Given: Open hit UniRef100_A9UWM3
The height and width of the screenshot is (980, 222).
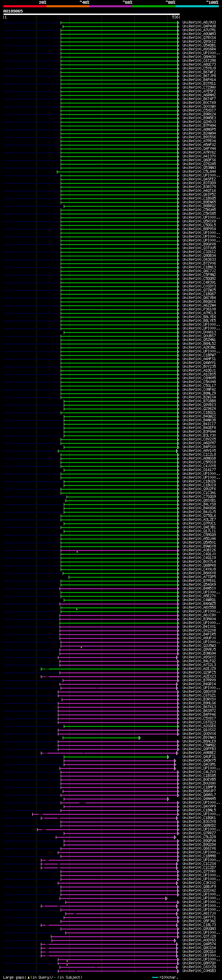Looking at the screenshot, I should pos(199,34).
